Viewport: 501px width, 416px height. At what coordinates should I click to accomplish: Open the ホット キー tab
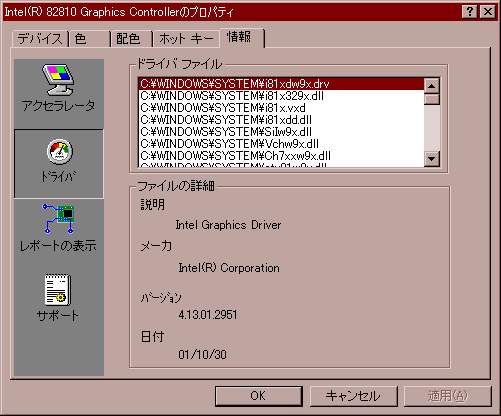[186, 39]
